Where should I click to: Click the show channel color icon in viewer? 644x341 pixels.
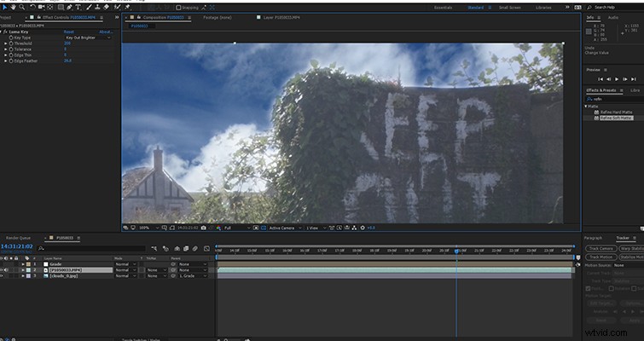218,228
